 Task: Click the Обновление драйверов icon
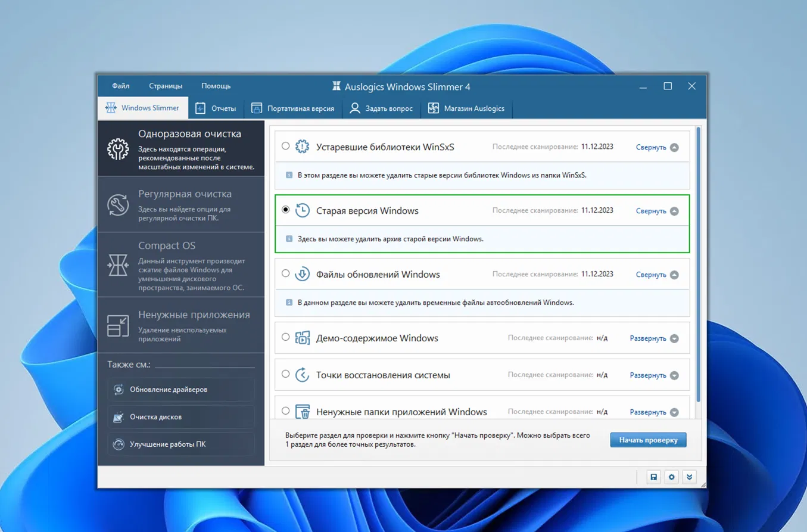click(x=119, y=390)
